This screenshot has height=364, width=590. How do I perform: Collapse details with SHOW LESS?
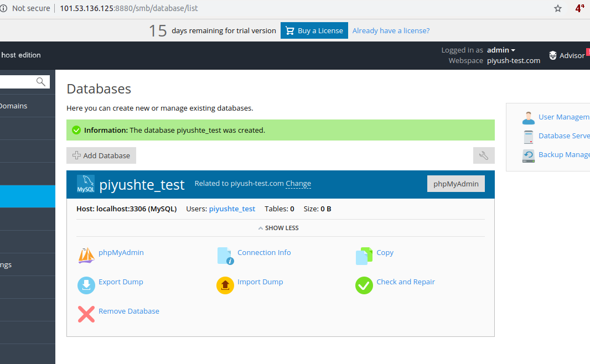278,228
